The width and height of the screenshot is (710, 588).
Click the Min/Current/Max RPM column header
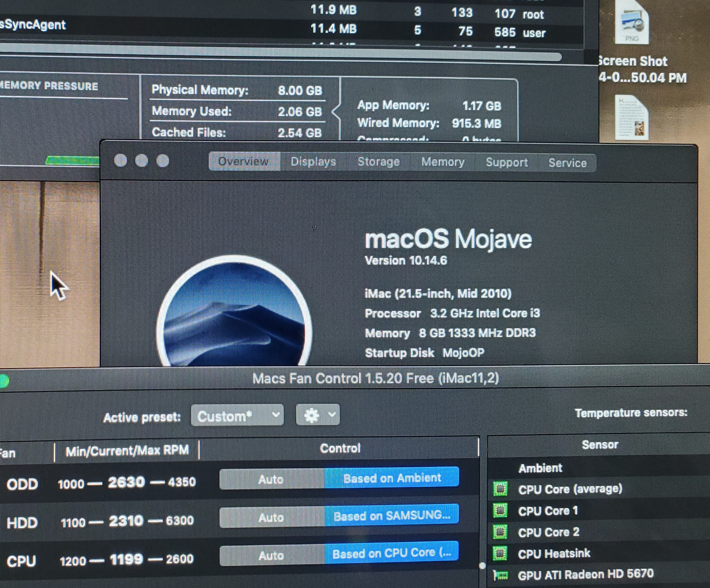tap(127, 451)
